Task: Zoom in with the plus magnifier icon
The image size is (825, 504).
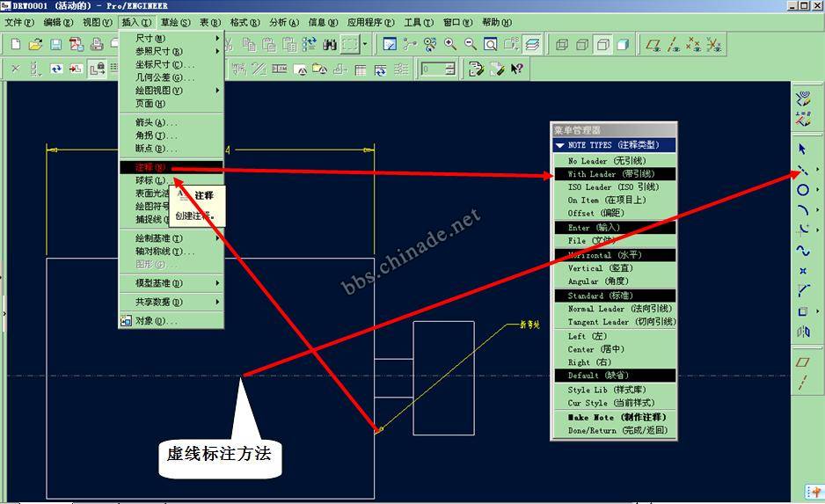Action: point(450,44)
